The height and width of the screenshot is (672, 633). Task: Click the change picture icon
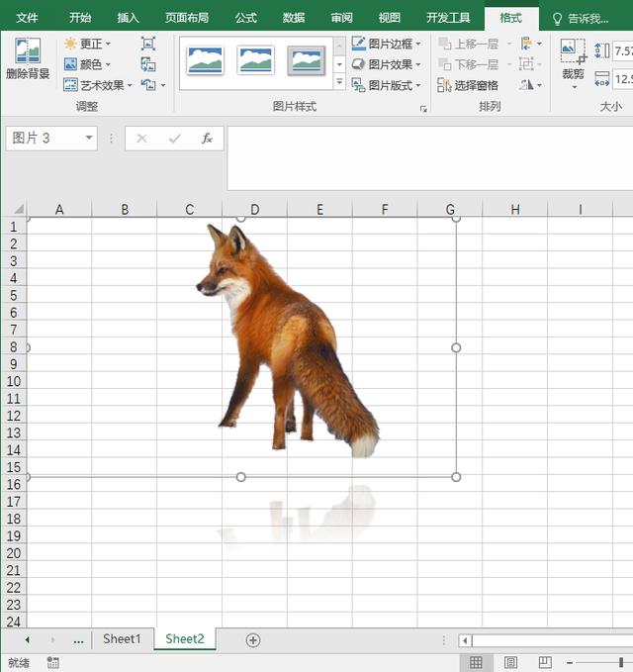pyautogui.click(x=148, y=64)
